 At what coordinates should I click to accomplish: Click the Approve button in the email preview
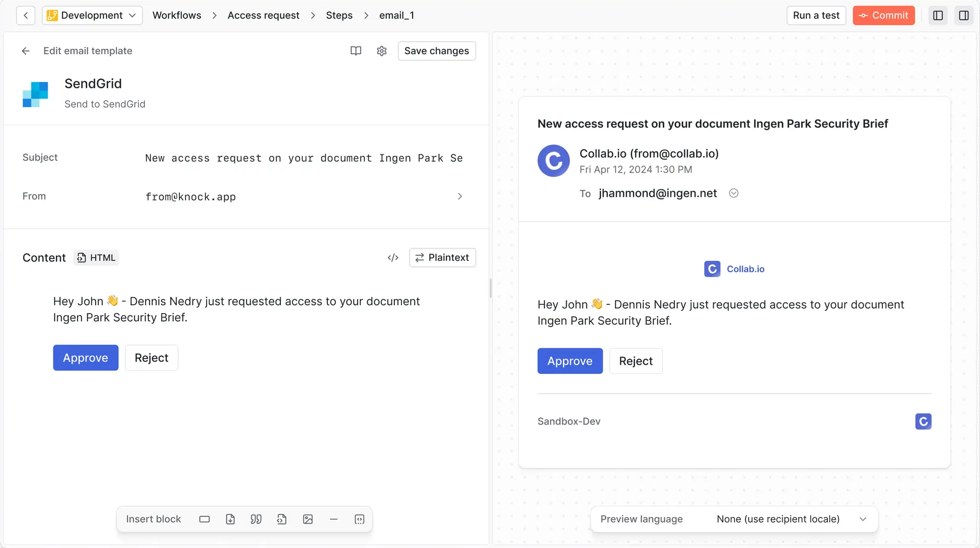[569, 361]
